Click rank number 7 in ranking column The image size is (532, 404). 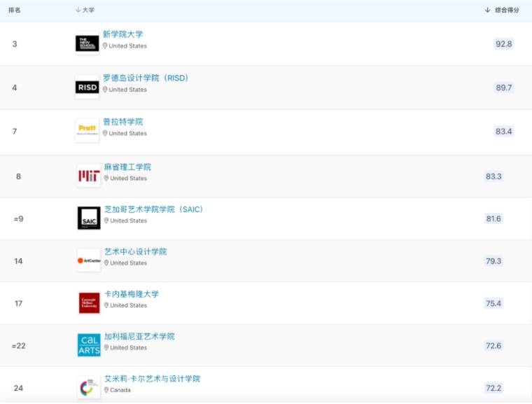tap(15, 132)
